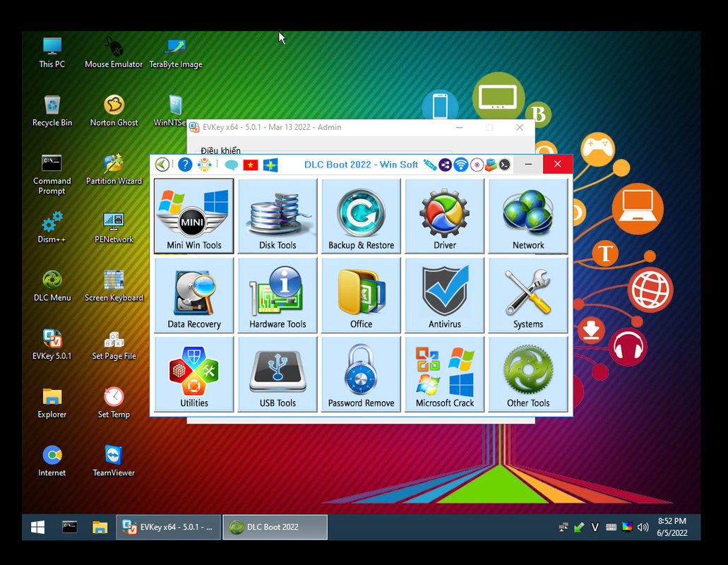This screenshot has height=565, width=728.
Task: Click the blue Wi-Fi icon in DLC Boot
Action: pyautogui.click(x=460, y=165)
